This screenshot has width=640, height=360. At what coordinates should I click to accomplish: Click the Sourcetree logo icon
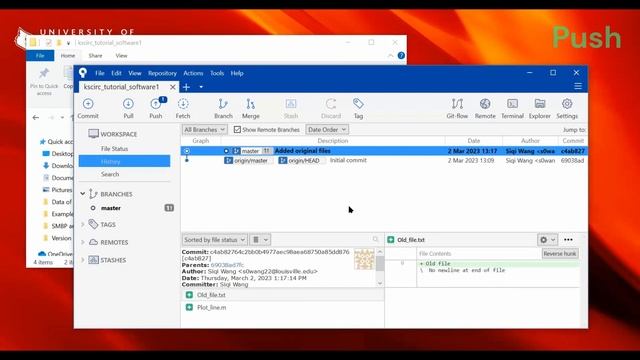coord(83,73)
